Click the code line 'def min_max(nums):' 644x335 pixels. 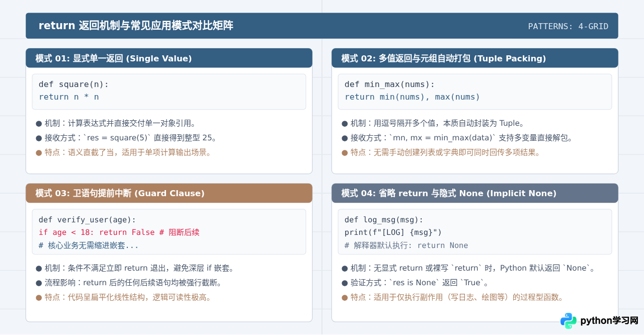click(x=389, y=84)
